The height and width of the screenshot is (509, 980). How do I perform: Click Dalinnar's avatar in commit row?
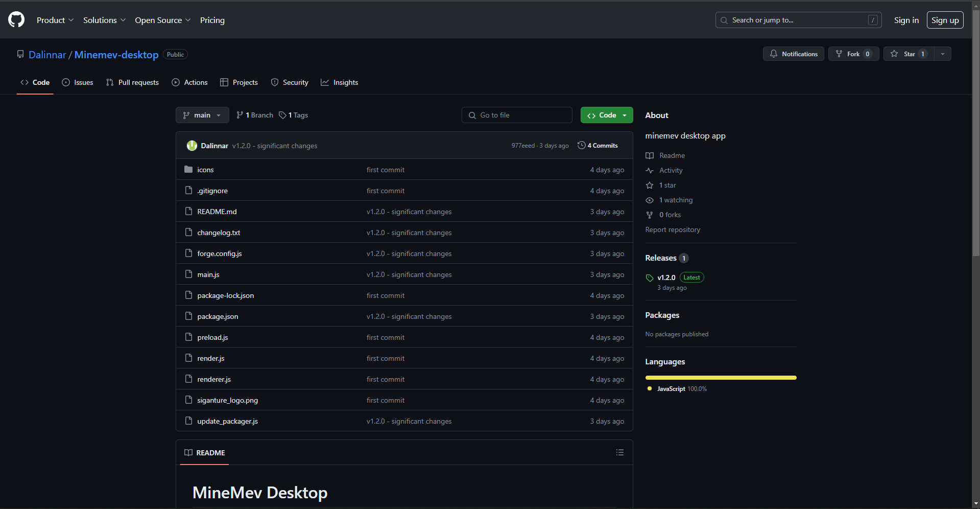tap(192, 146)
